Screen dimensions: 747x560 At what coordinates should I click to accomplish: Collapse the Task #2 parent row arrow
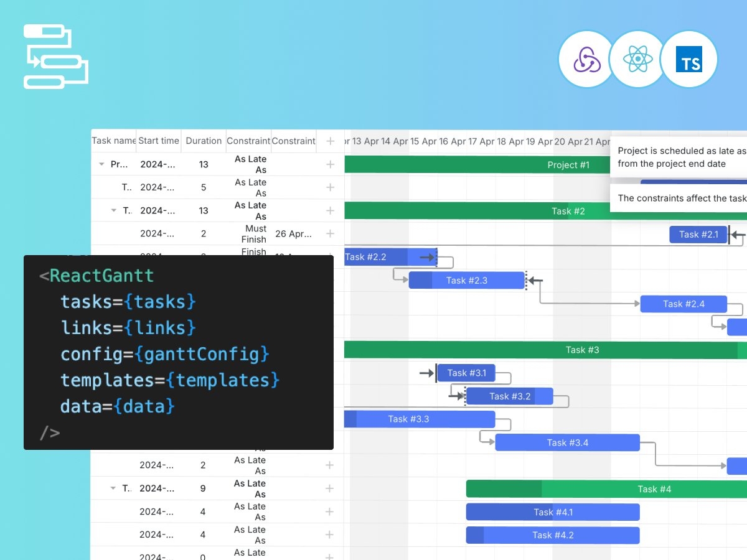coord(113,210)
